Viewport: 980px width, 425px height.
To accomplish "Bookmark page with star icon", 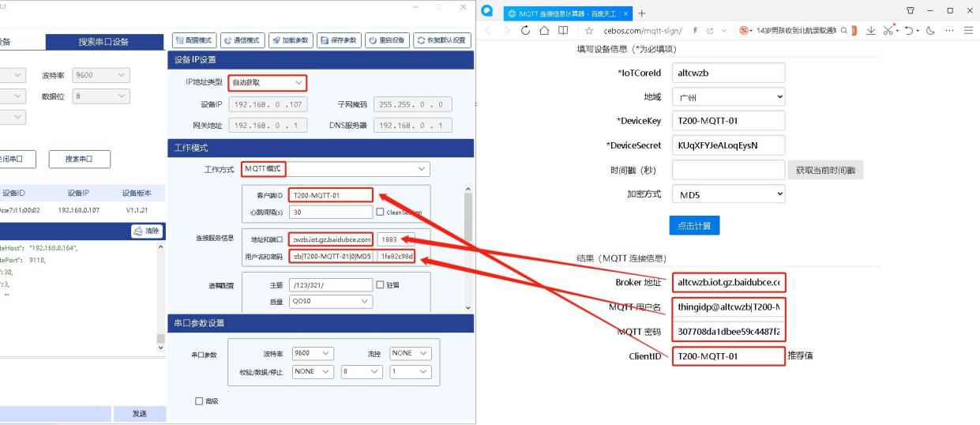I will (x=589, y=31).
